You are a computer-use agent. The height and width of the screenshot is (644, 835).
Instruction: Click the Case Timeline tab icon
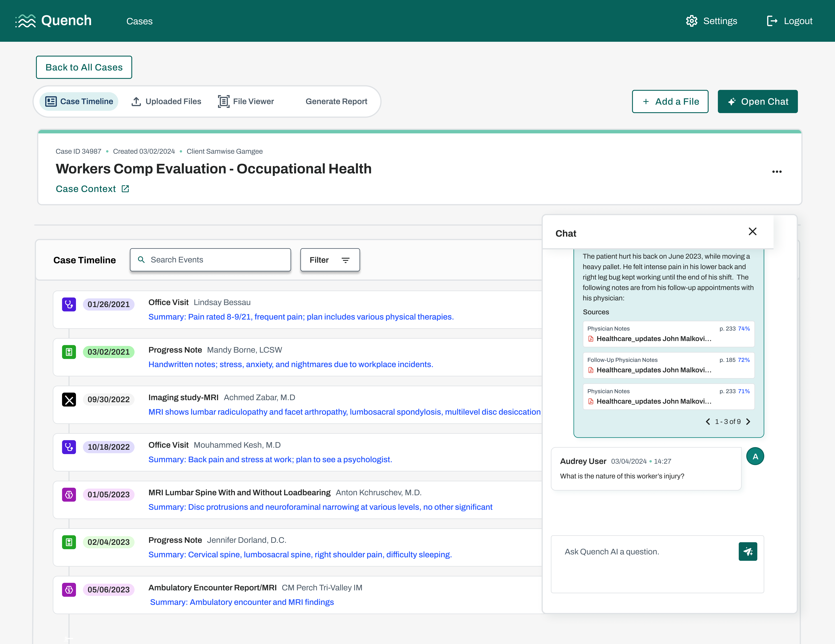[x=51, y=101]
